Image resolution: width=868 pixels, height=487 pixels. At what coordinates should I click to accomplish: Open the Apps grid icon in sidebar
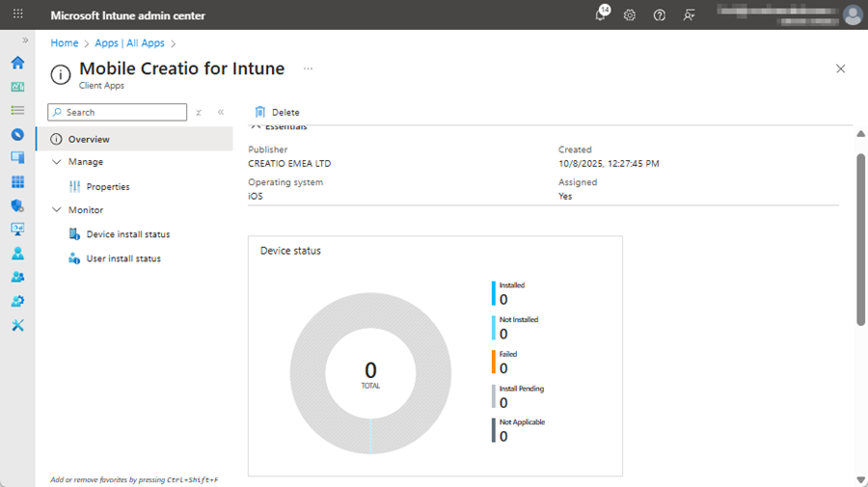[17, 182]
